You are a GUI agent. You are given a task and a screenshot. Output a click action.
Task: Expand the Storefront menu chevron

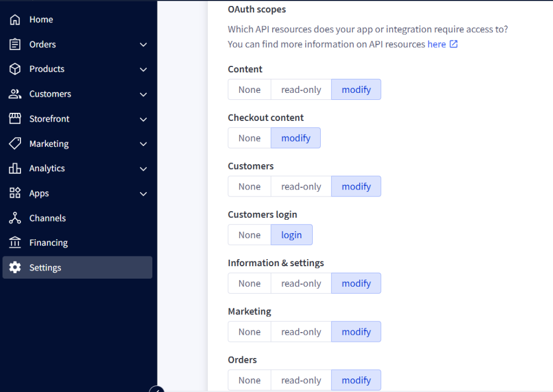pos(143,119)
